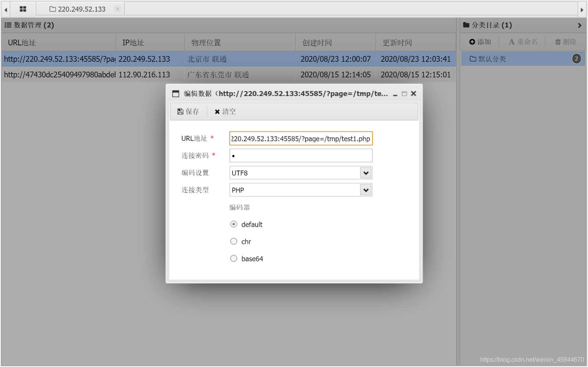588x367 pixels.
Task: Click the grid apps icon on top left
Action: click(x=23, y=9)
